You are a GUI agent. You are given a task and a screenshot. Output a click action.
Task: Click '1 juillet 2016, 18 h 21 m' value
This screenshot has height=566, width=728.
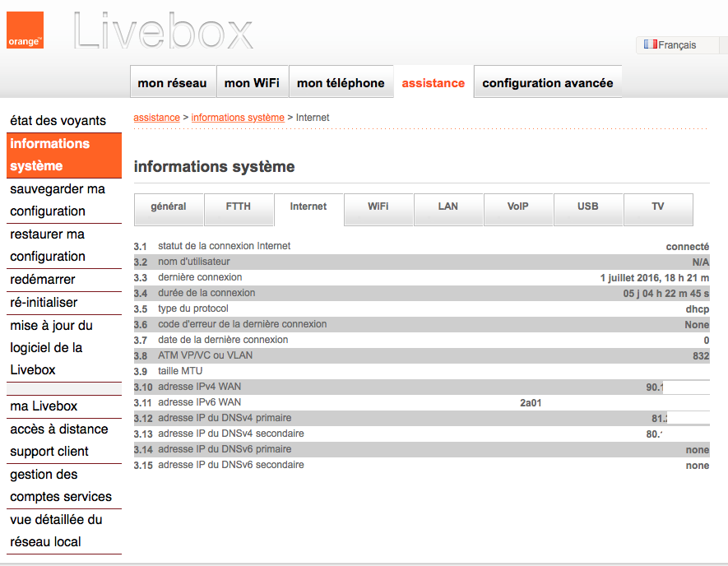pos(655,278)
